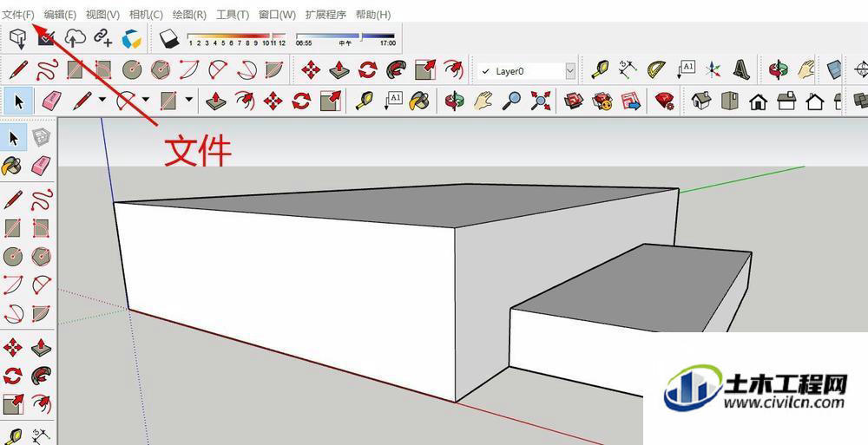
Task: Click the cloud upload Share Model icon
Action: point(76,38)
